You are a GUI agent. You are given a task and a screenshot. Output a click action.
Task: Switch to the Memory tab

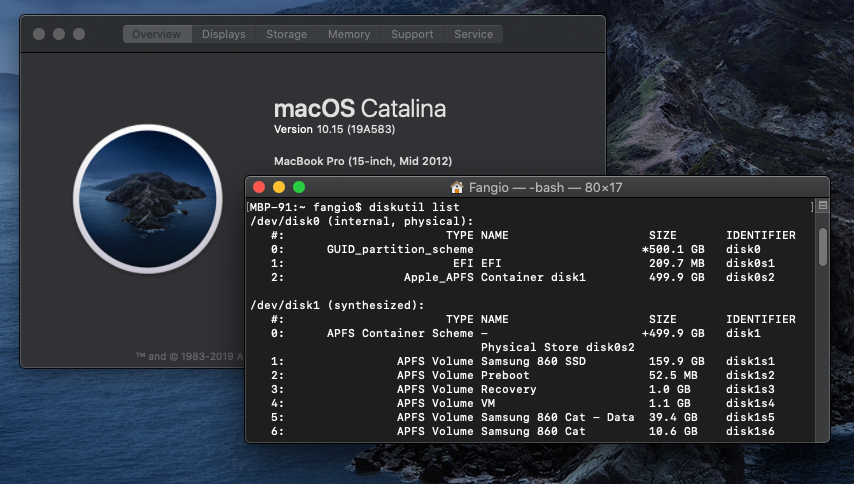point(349,34)
